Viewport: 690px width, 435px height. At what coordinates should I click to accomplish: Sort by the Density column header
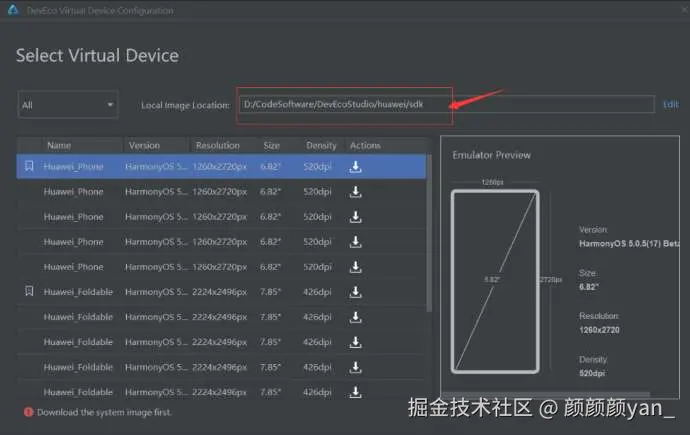coord(321,146)
